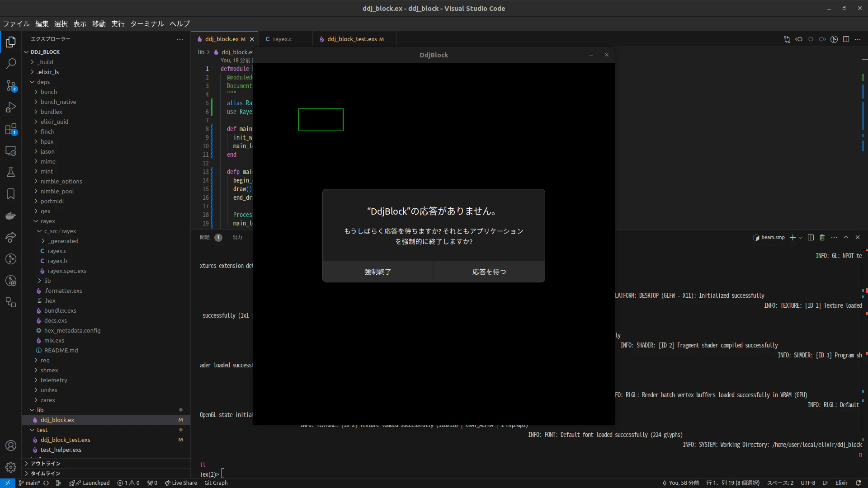This screenshot has width=868, height=488.
Task: Open terminal panel more actions menu
Action: point(834,238)
